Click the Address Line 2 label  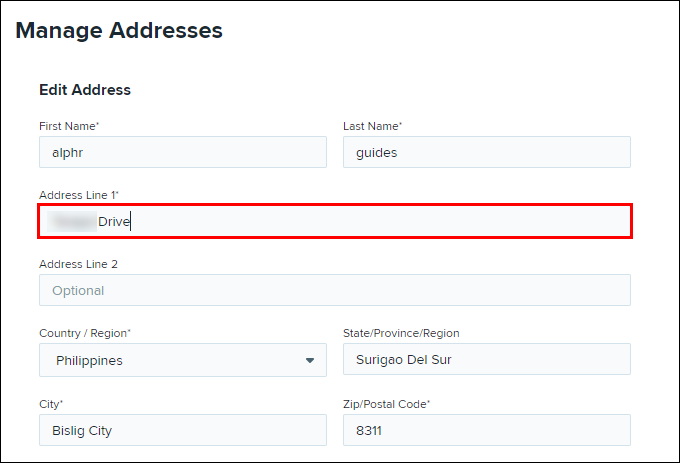point(78,264)
